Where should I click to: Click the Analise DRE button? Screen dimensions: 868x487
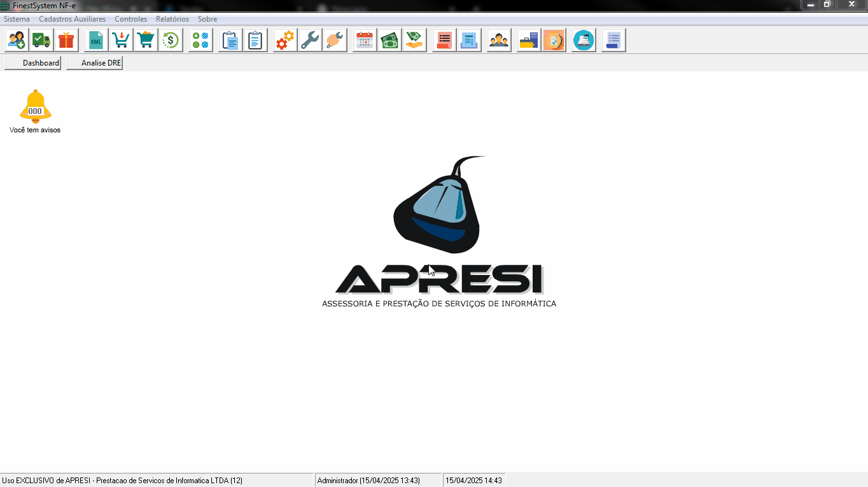point(94,63)
